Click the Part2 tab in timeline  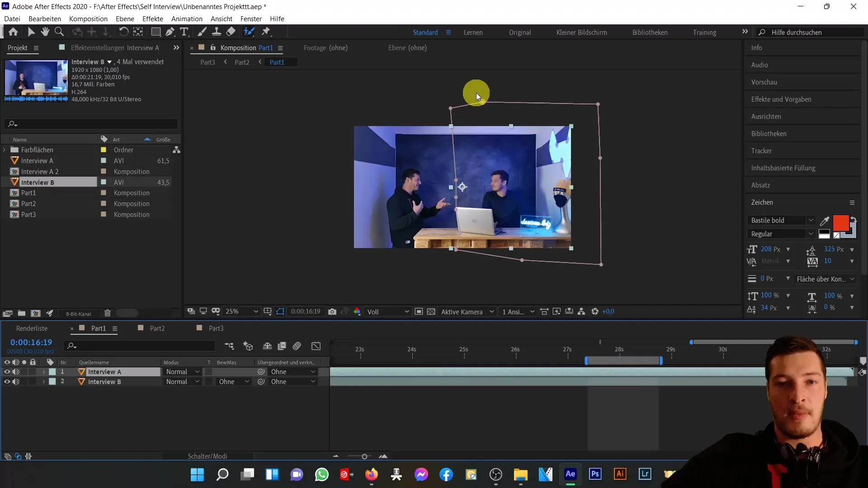157,328
